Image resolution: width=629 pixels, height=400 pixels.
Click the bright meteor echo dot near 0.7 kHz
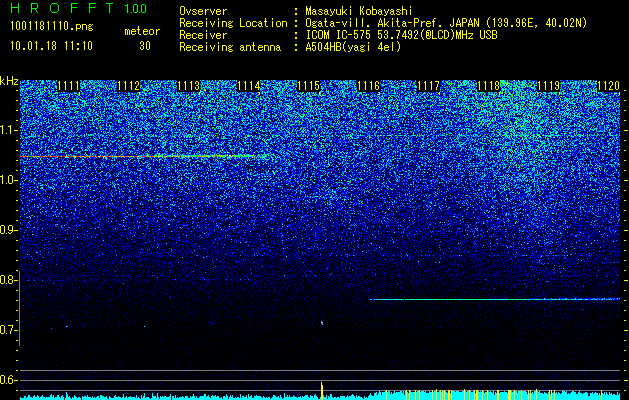(x=322, y=323)
